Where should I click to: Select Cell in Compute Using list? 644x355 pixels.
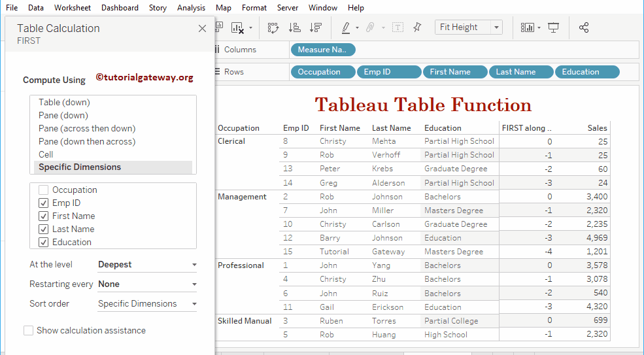pyautogui.click(x=113, y=154)
